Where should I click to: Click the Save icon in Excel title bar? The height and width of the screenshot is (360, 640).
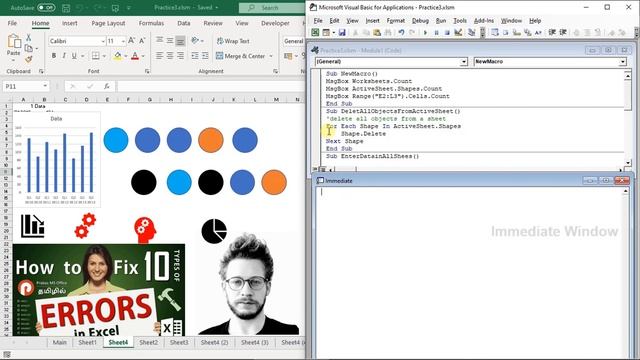[66, 8]
